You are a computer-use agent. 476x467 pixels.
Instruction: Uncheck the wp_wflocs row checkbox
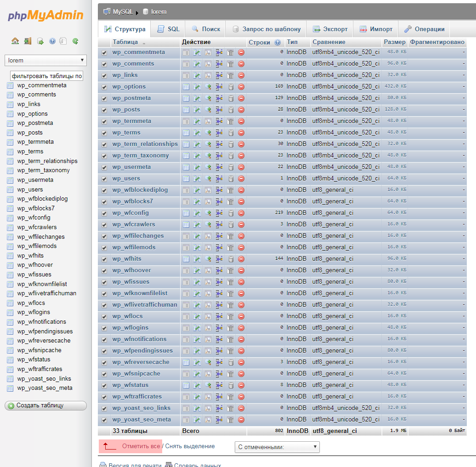[104, 316]
